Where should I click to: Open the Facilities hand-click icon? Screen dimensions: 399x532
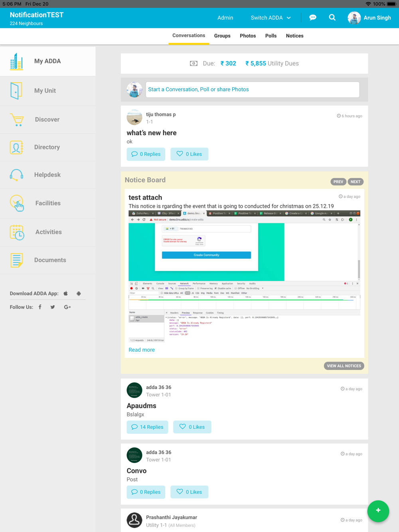point(17,203)
